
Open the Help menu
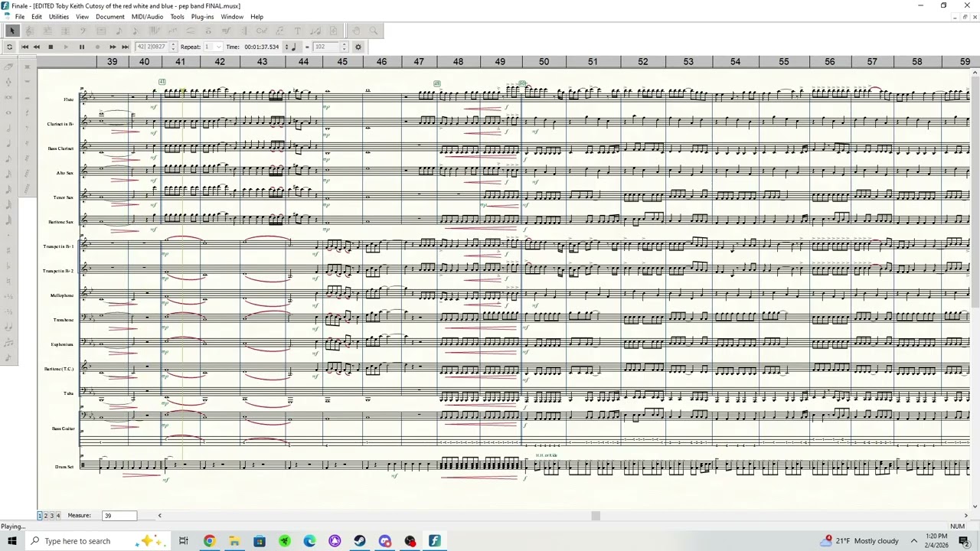pos(256,16)
